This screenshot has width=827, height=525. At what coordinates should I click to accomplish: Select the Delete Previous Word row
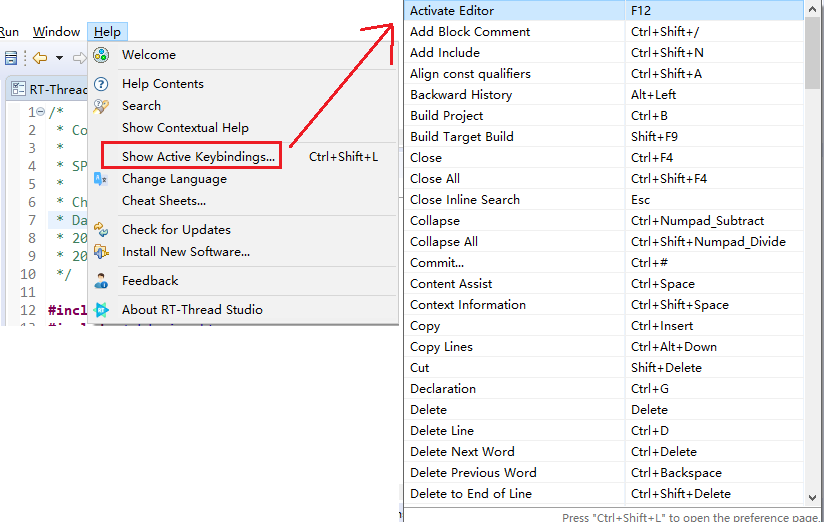604,473
